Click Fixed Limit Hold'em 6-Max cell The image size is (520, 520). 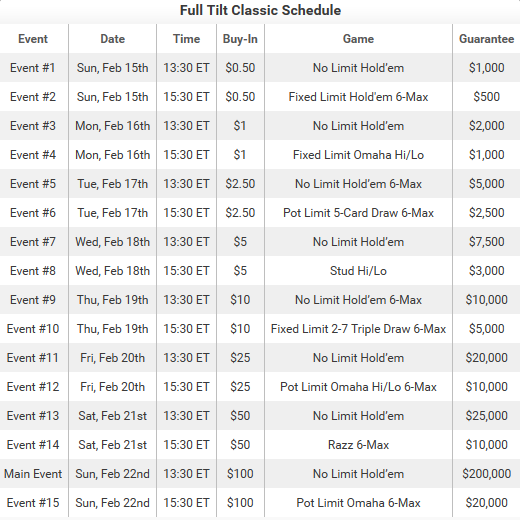click(358, 97)
